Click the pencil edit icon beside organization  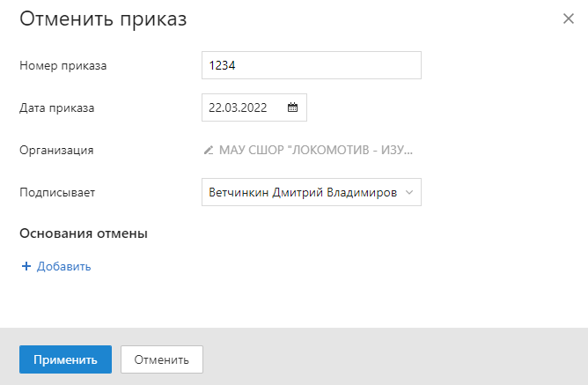(209, 150)
